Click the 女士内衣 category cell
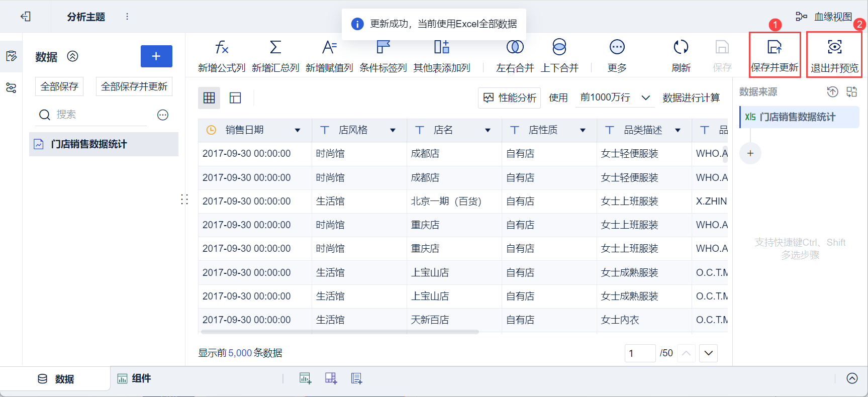This screenshot has height=397, width=868. pos(644,320)
